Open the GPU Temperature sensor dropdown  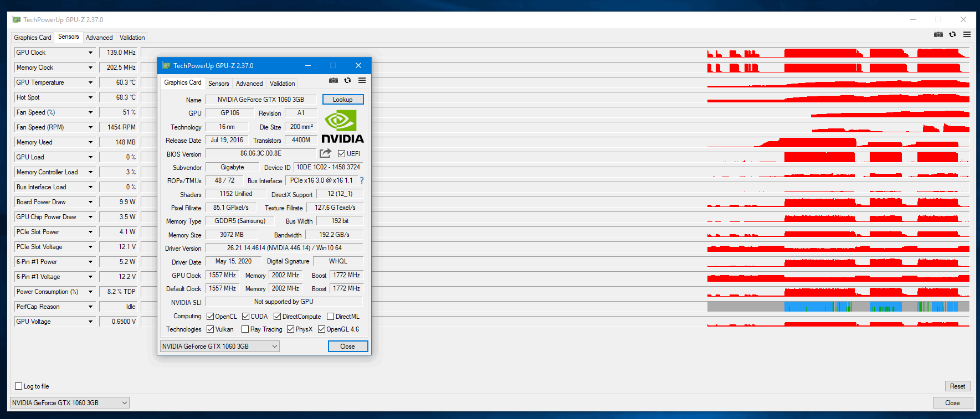90,82
